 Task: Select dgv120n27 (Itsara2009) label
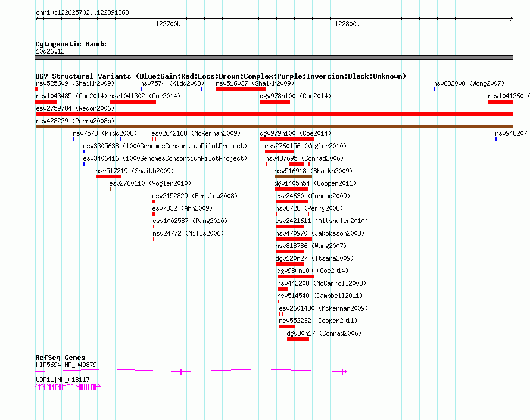click(x=314, y=258)
